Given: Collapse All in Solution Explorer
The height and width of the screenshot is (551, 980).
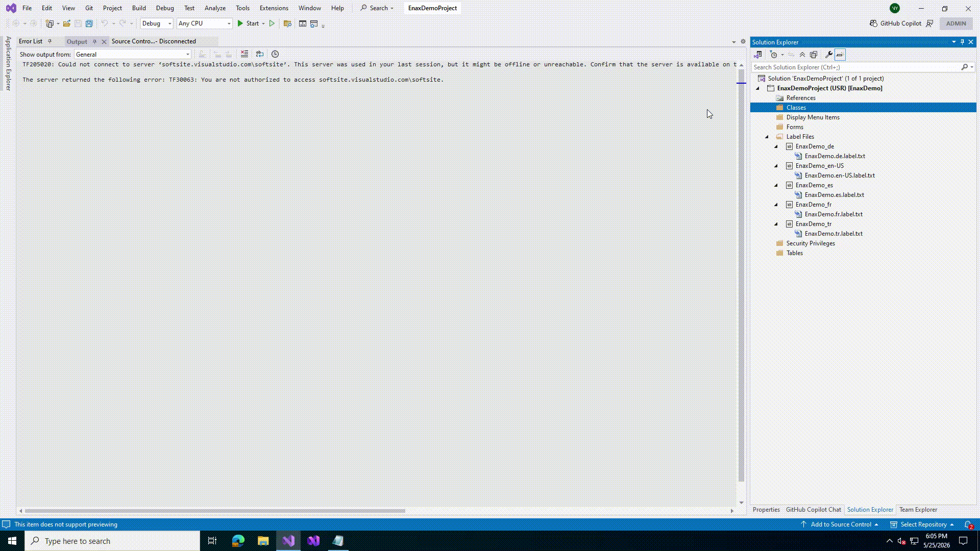Looking at the screenshot, I should [x=802, y=55].
